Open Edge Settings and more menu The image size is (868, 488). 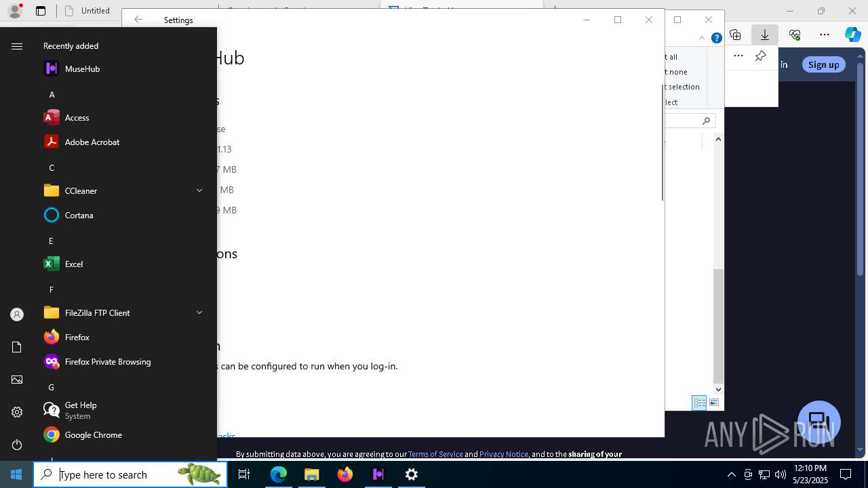point(825,35)
